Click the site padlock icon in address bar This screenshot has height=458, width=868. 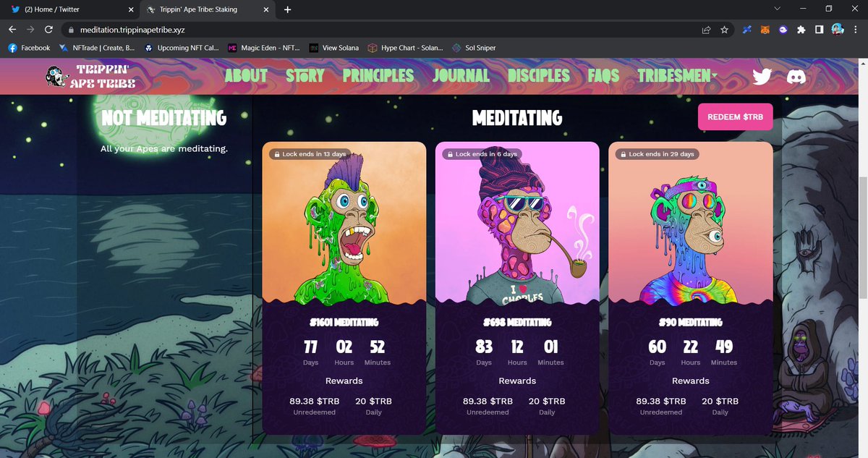(71, 30)
